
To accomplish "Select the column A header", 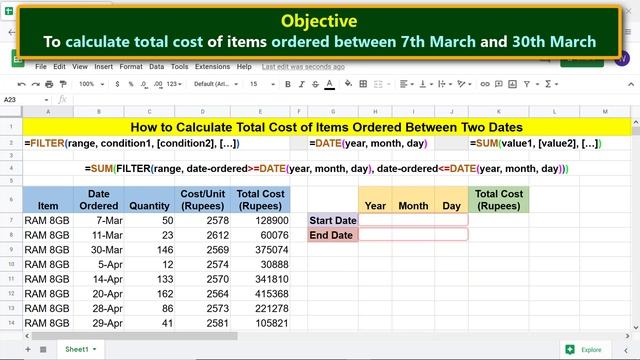I will point(48,111).
